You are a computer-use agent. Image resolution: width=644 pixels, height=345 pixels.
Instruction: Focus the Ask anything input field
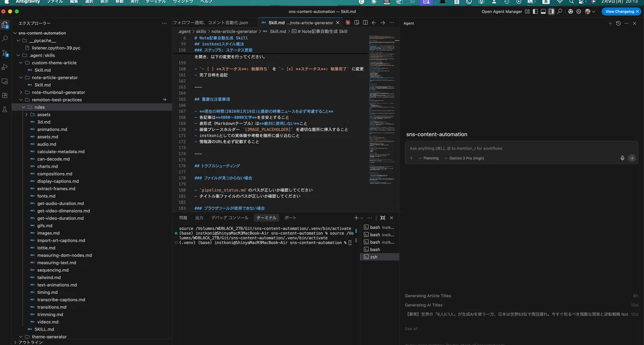point(521,148)
